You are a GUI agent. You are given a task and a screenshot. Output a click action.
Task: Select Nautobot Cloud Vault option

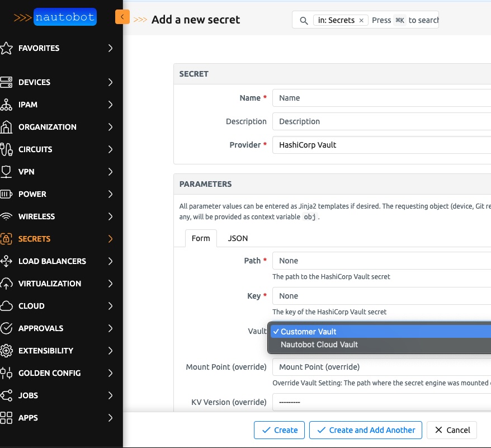(319, 345)
